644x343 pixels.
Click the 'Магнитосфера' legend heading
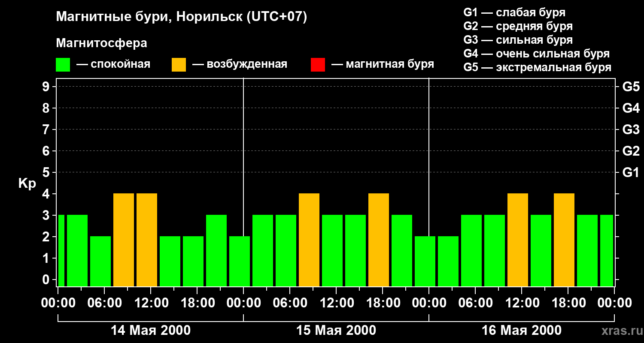(101, 43)
